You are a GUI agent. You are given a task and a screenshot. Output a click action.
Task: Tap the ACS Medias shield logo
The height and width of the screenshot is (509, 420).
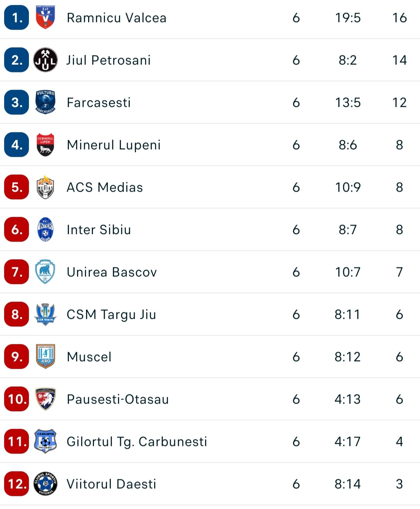45,187
